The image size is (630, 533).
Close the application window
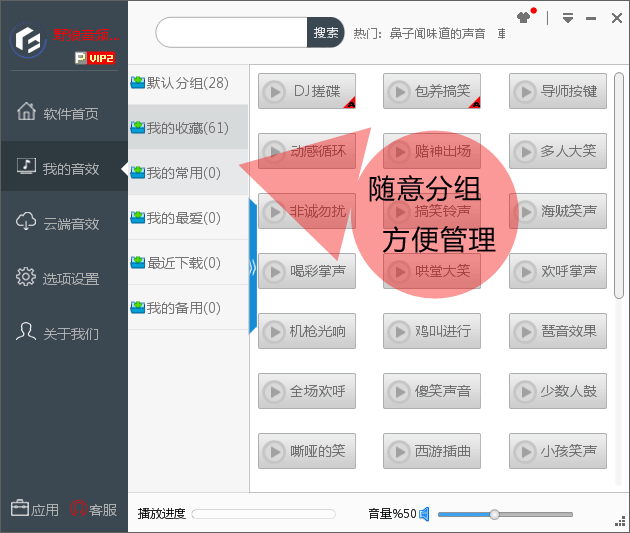(617, 18)
